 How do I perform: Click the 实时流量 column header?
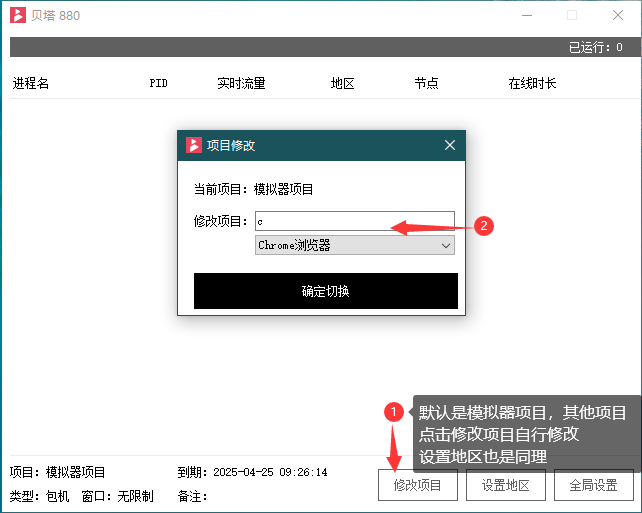[241, 84]
